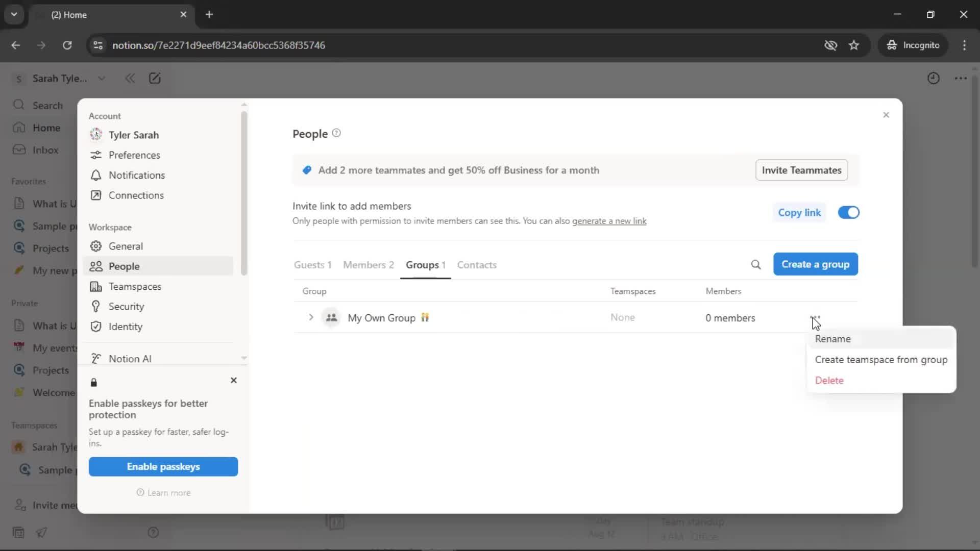Screen dimensions: 980x551
Task: Click the address bar URL
Action: (x=218, y=45)
